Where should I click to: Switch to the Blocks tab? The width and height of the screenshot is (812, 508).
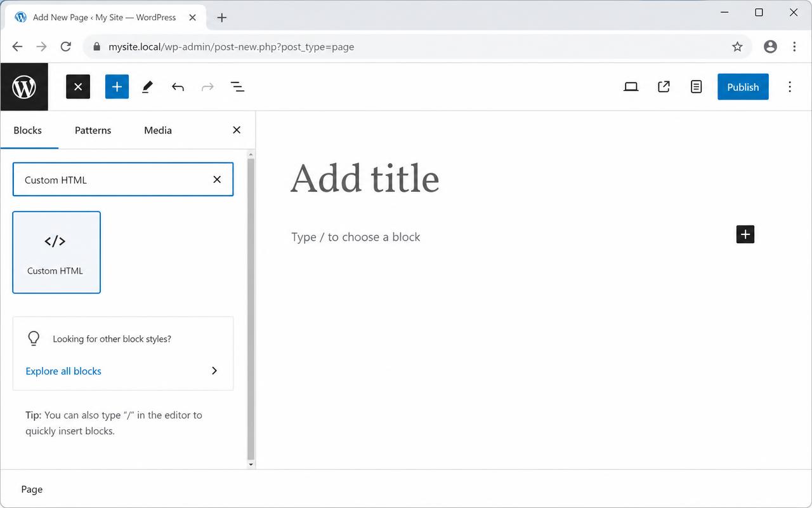(28, 130)
